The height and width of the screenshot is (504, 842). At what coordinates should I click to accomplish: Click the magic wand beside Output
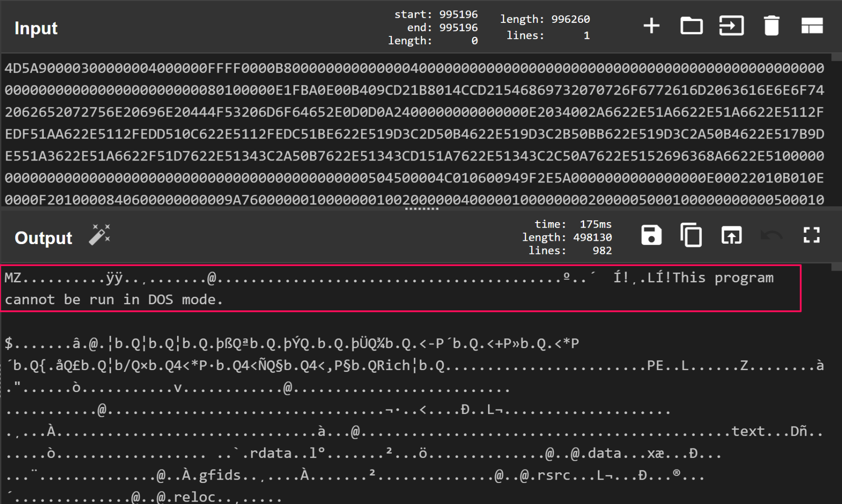point(99,235)
